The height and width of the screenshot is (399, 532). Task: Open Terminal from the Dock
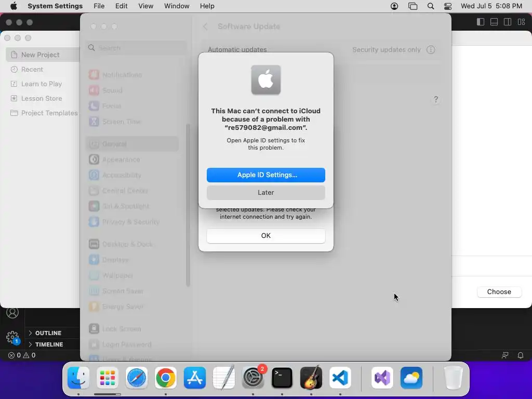282,378
